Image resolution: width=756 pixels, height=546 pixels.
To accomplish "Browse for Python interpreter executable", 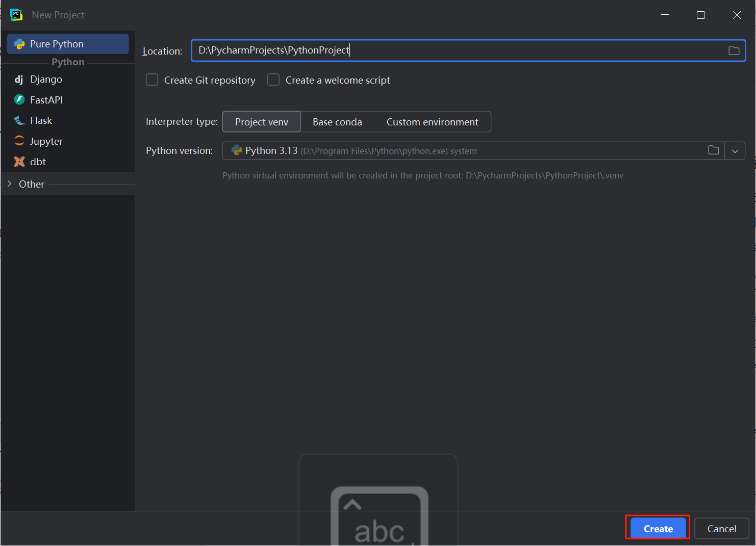I will 714,150.
